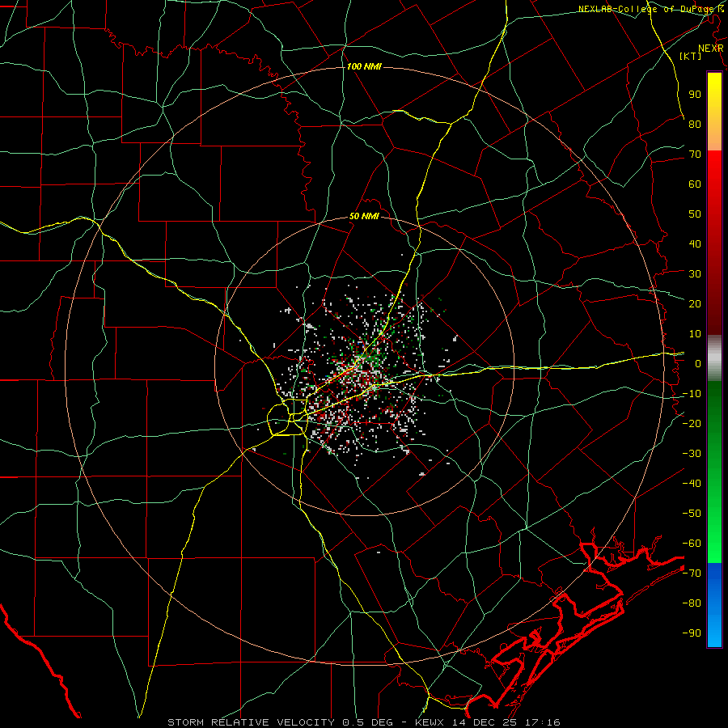Screen dimensions: 728x728
Task: Click the gray zero-velocity segment of the color bar
Action: point(714,358)
